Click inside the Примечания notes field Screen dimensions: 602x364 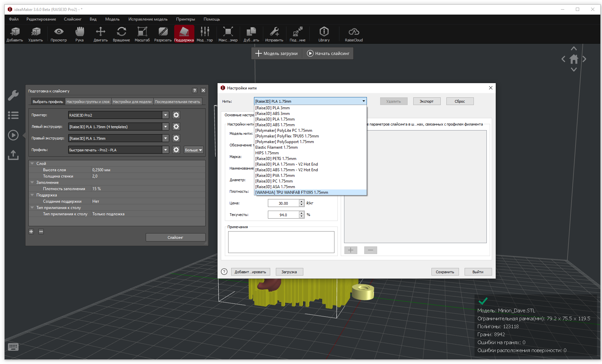[281, 242]
